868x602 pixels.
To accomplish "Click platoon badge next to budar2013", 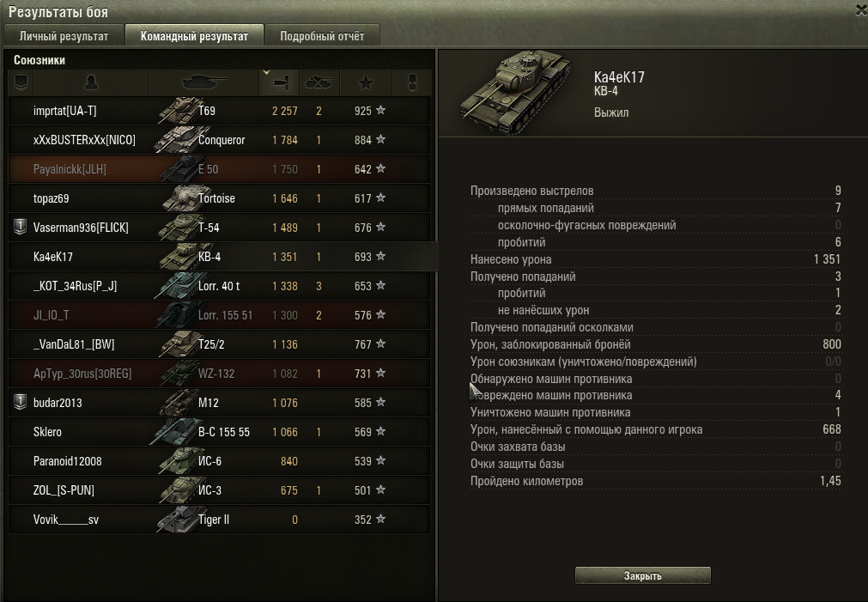I will (20, 402).
